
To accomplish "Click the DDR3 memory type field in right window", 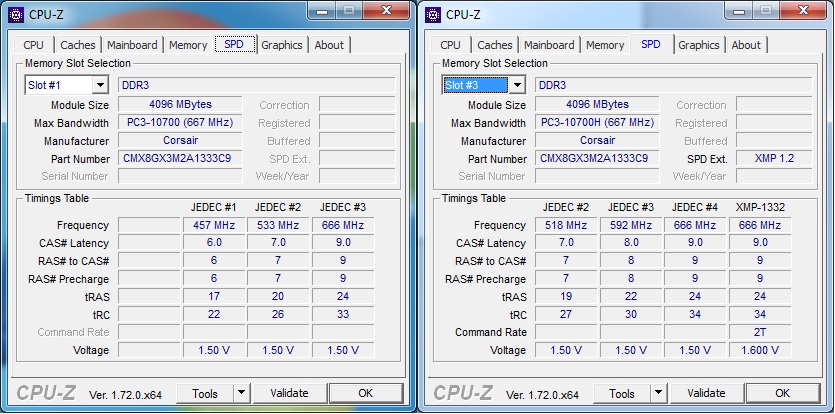I will click(x=674, y=85).
